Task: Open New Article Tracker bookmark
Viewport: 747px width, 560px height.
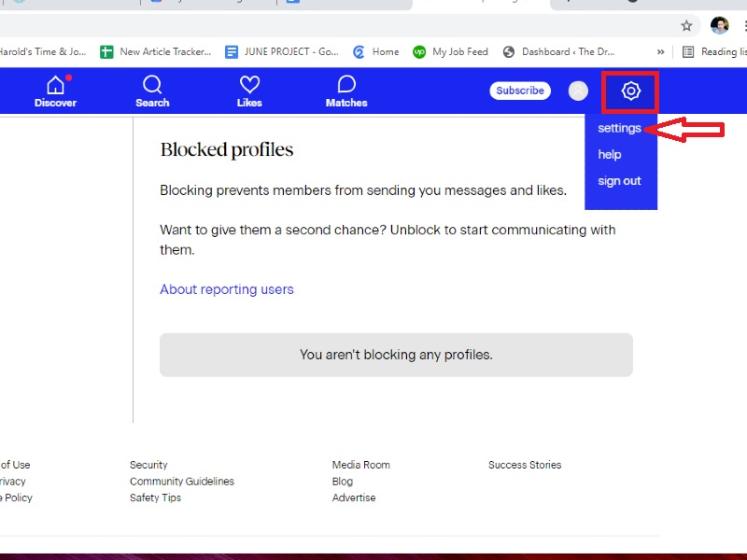Action: pyautogui.click(x=155, y=51)
